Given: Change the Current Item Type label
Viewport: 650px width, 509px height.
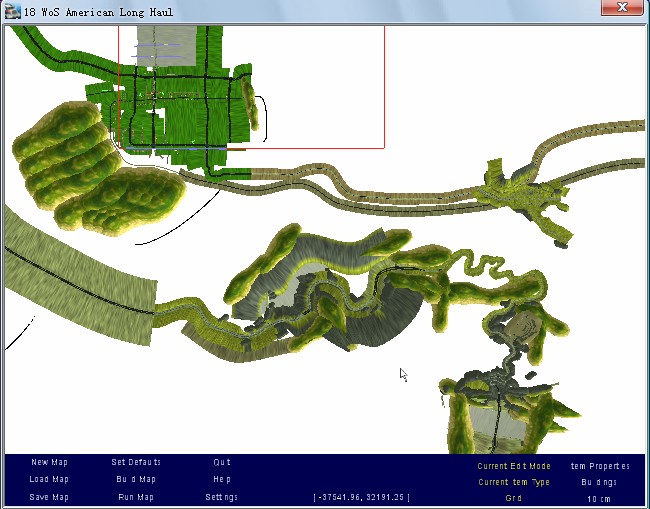Looking at the screenshot, I should (514, 482).
